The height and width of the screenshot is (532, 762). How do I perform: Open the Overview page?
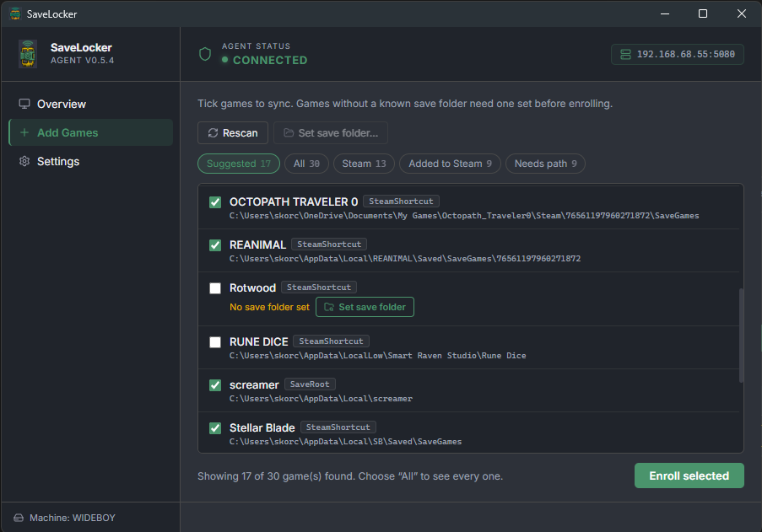click(x=91, y=104)
